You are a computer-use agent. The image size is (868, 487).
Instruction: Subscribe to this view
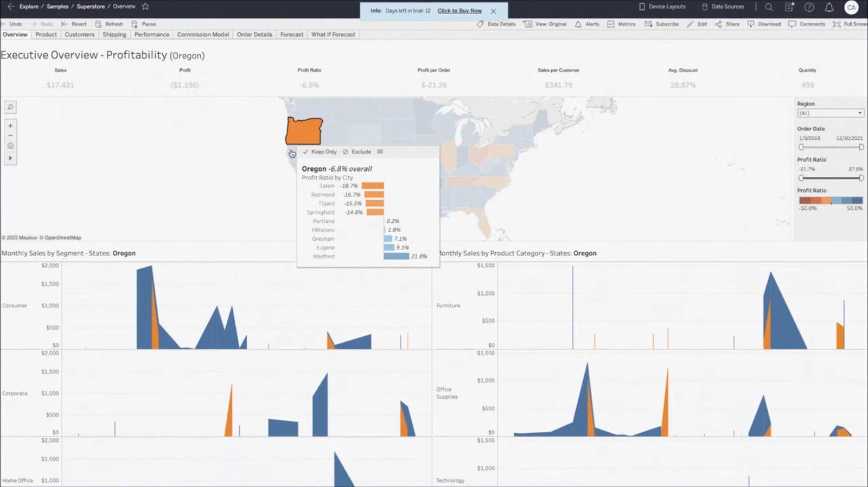662,24
